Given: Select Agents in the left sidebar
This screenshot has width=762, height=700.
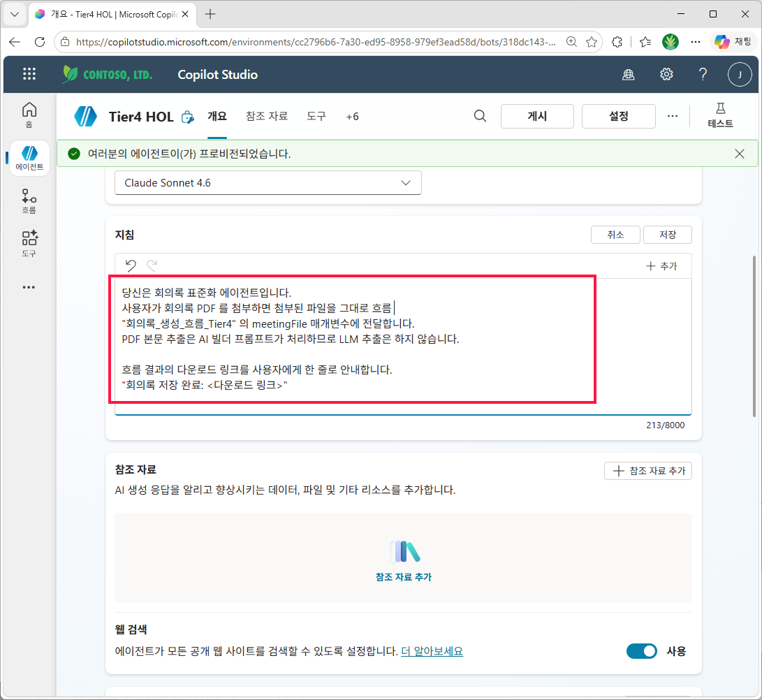Looking at the screenshot, I should tap(29, 158).
